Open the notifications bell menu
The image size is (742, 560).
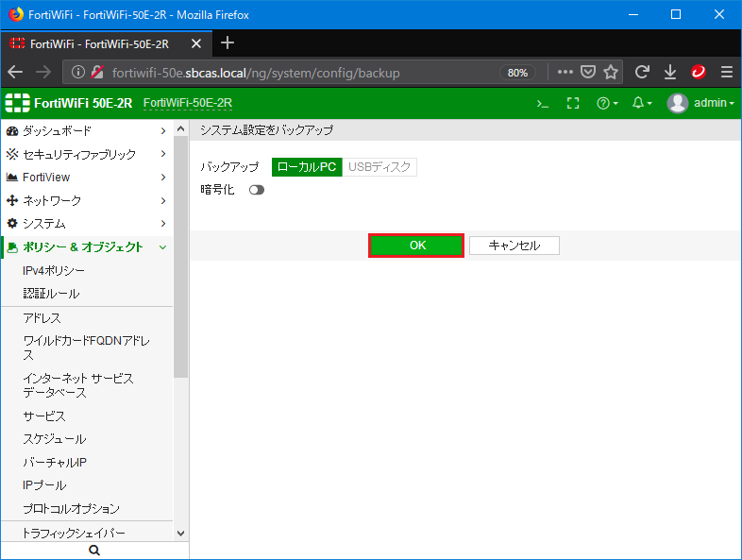pos(642,103)
